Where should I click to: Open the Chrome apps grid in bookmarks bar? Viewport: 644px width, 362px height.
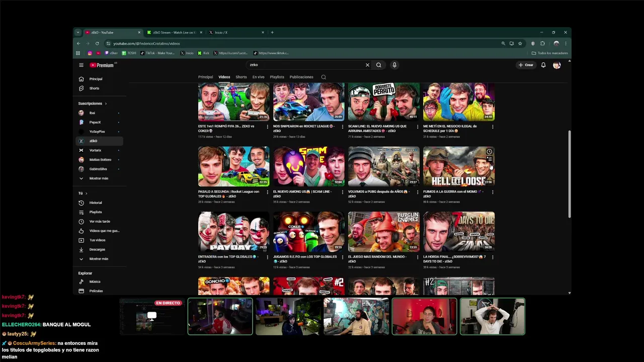[78, 53]
